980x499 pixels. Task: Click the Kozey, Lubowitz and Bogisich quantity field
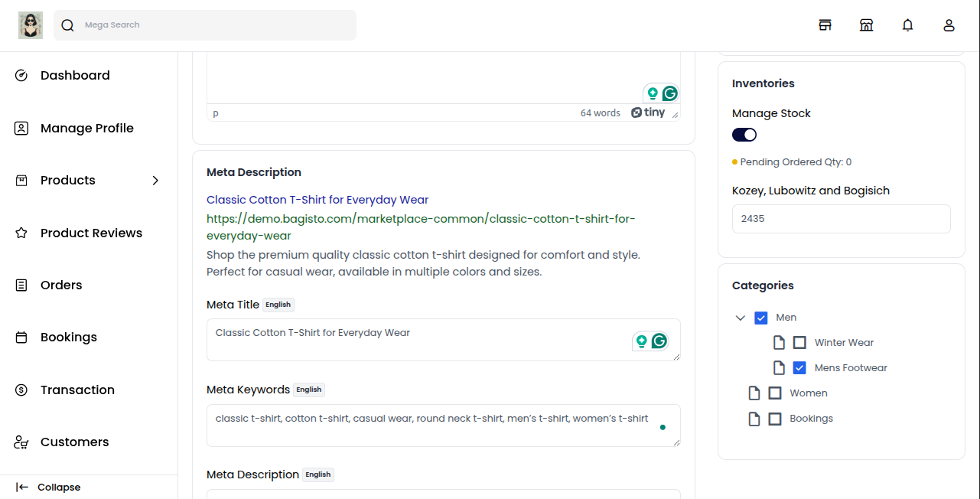[841, 219]
